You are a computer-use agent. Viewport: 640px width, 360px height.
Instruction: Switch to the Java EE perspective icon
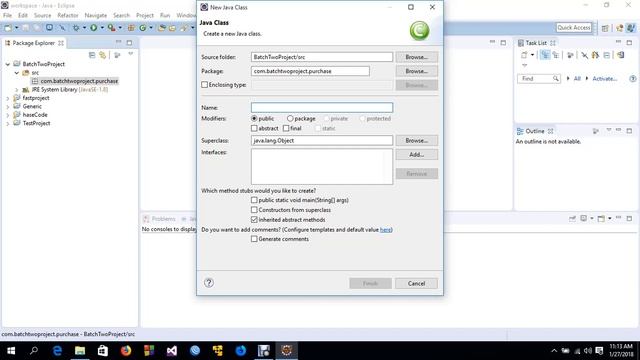(x=620, y=28)
